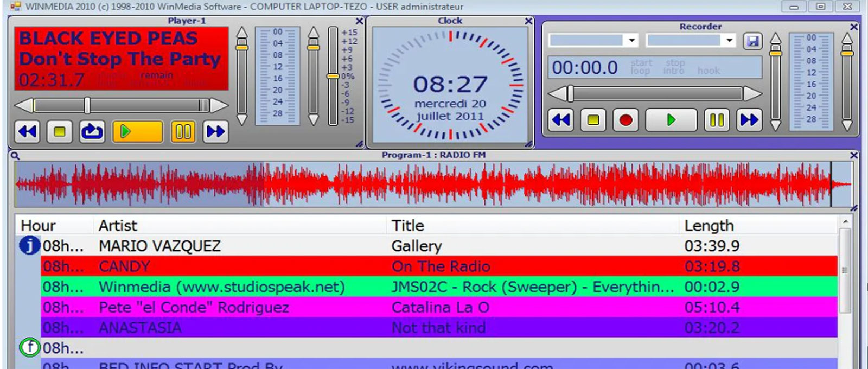The image size is (868, 369).
Task: Adjust the Player-1 pitch slider at 0%
Action: coord(333,76)
